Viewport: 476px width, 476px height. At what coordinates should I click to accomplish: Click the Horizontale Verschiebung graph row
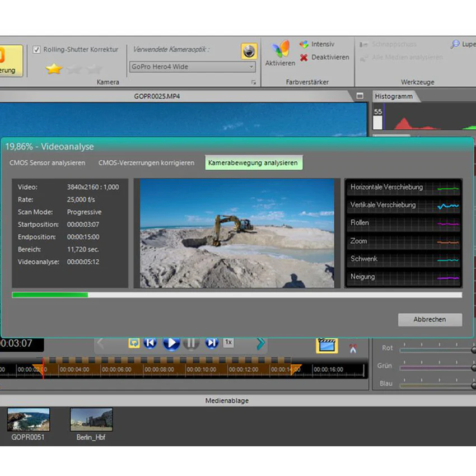coord(404,187)
